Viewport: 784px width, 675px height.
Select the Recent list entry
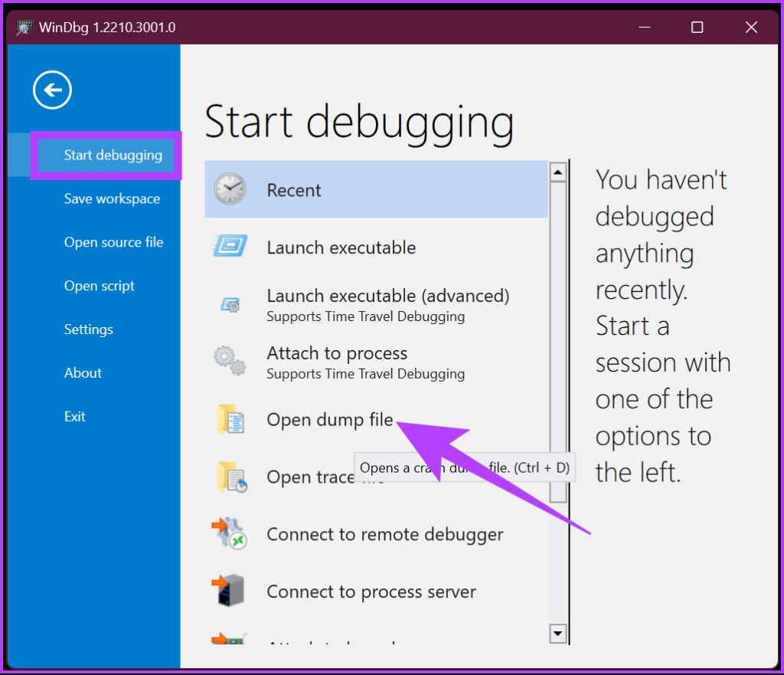pos(376,189)
